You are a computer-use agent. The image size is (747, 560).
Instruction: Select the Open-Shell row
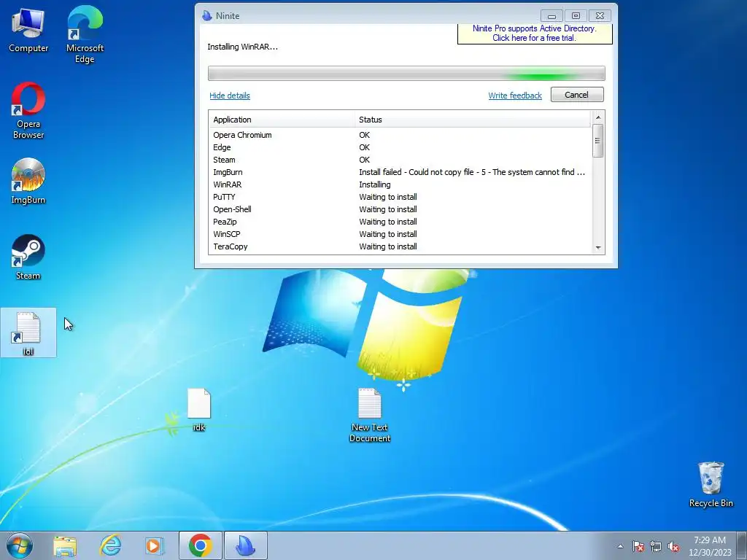coord(400,209)
